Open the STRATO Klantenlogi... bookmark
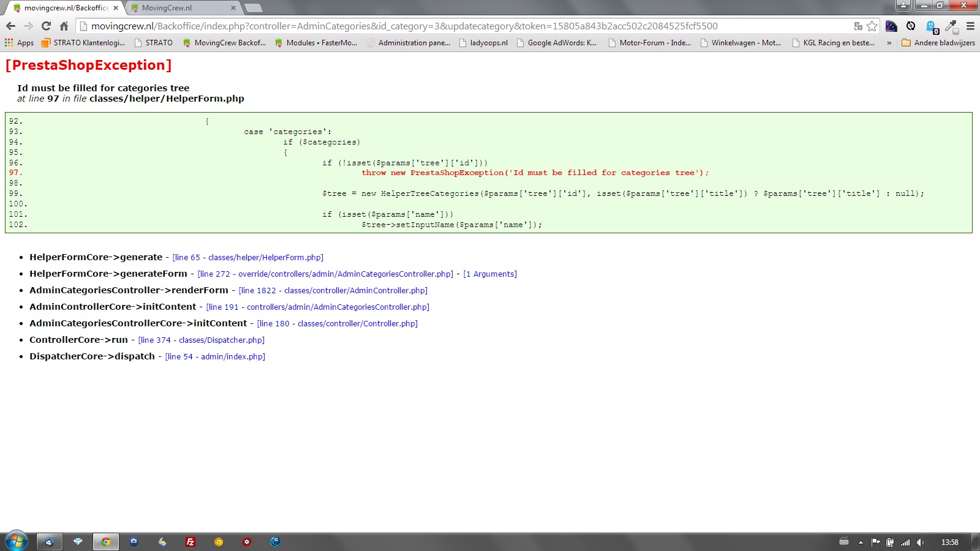980x551 pixels. coord(83,43)
